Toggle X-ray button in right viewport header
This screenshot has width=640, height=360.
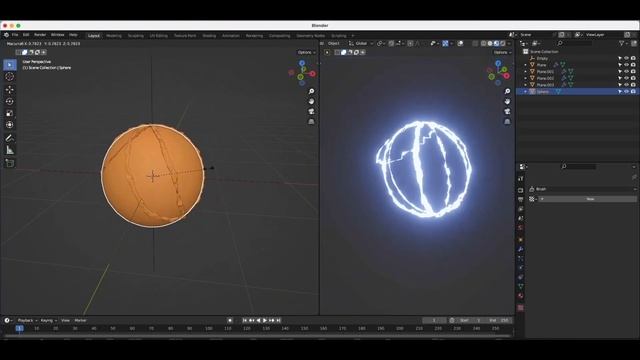(x=475, y=43)
